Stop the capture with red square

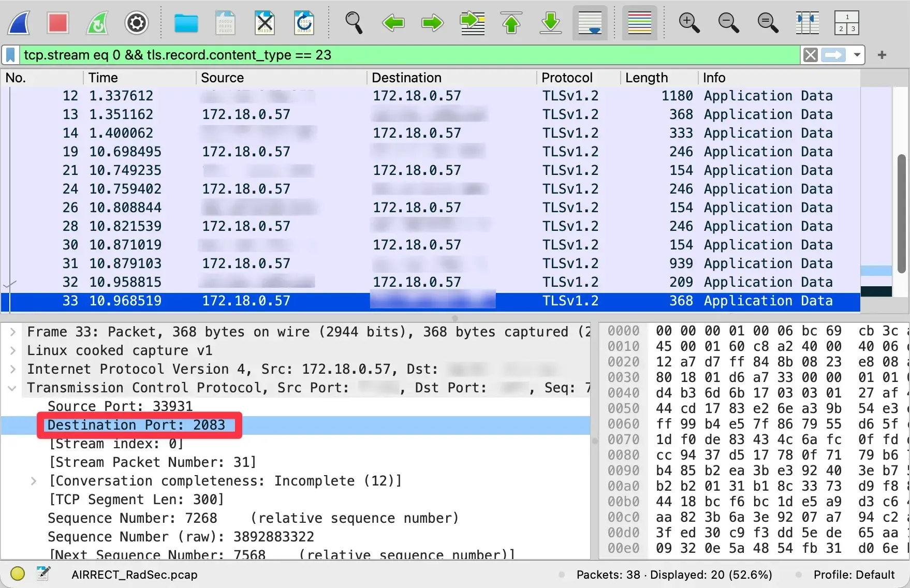click(58, 23)
